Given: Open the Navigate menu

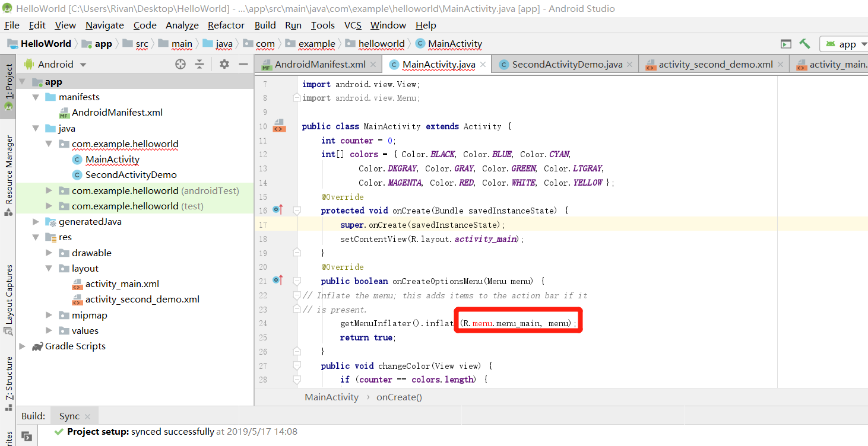Looking at the screenshot, I should pos(104,25).
